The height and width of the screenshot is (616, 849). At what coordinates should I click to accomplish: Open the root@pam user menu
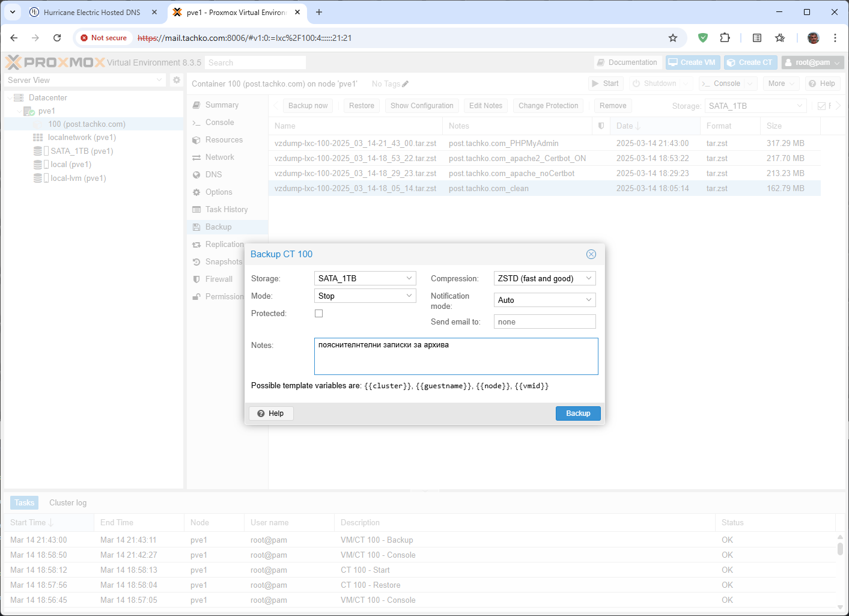pyautogui.click(x=812, y=63)
